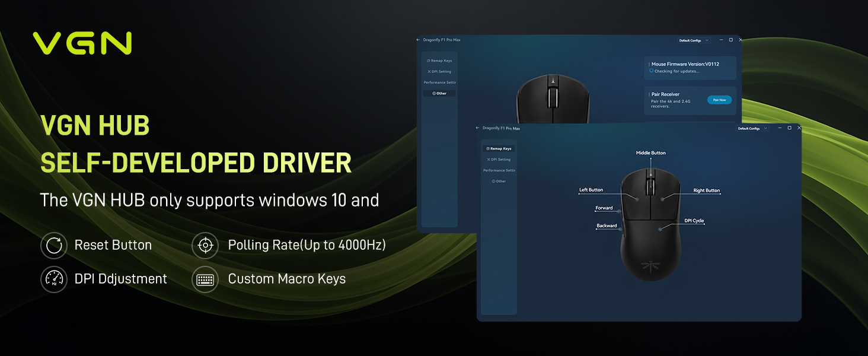The width and height of the screenshot is (868, 356).
Task: Open DPI Setting in rear window sidebar
Action: (x=439, y=71)
